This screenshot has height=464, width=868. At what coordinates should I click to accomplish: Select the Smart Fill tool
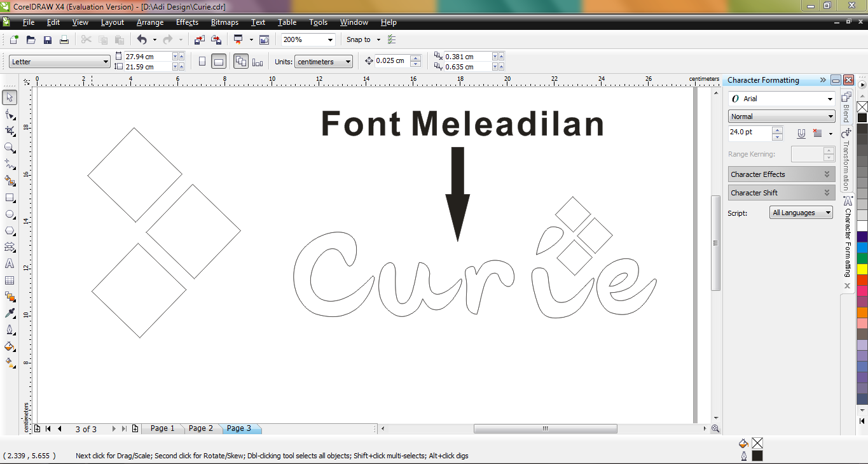10,181
